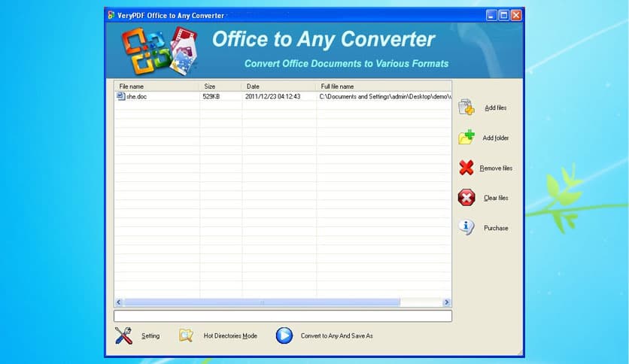The height and width of the screenshot is (364, 629).
Task: Open Setting via the wrench and screwdriver icon
Action: click(123, 335)
